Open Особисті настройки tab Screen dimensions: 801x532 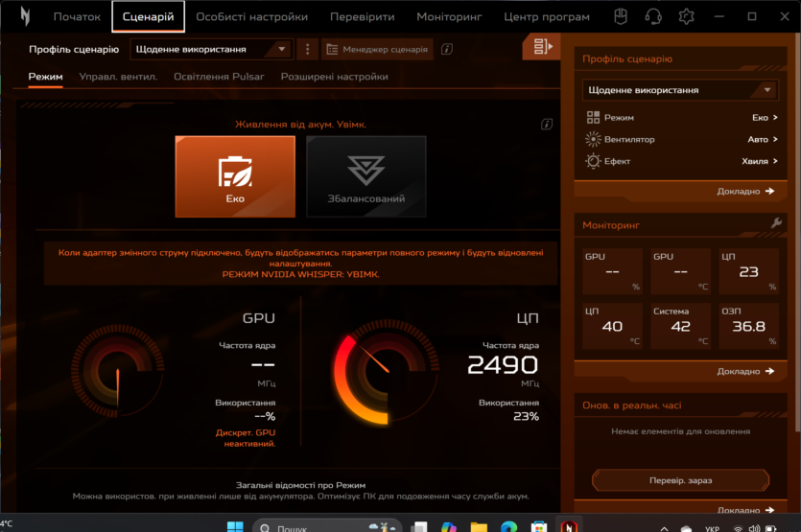(x=252, y=17)
